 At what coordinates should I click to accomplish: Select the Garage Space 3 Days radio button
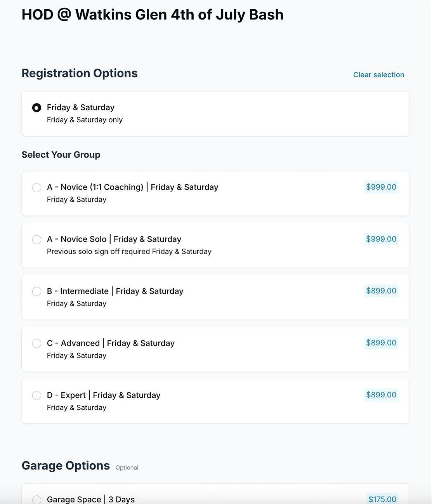(36, 500)
